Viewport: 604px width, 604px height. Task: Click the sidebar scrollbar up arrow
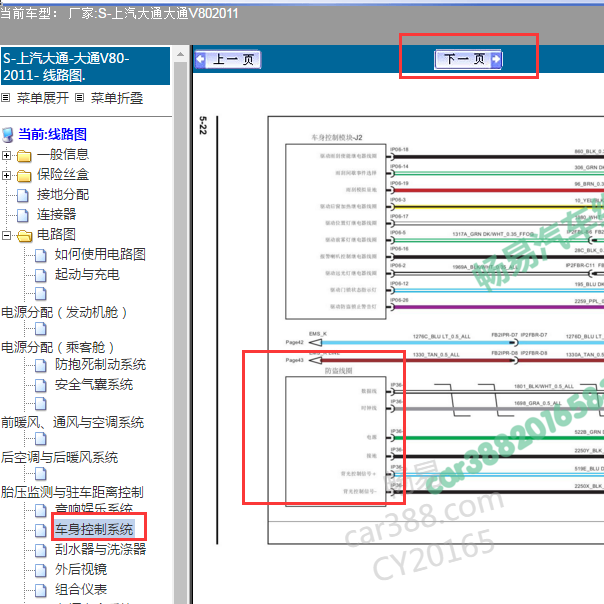click(x=180, y=54)
